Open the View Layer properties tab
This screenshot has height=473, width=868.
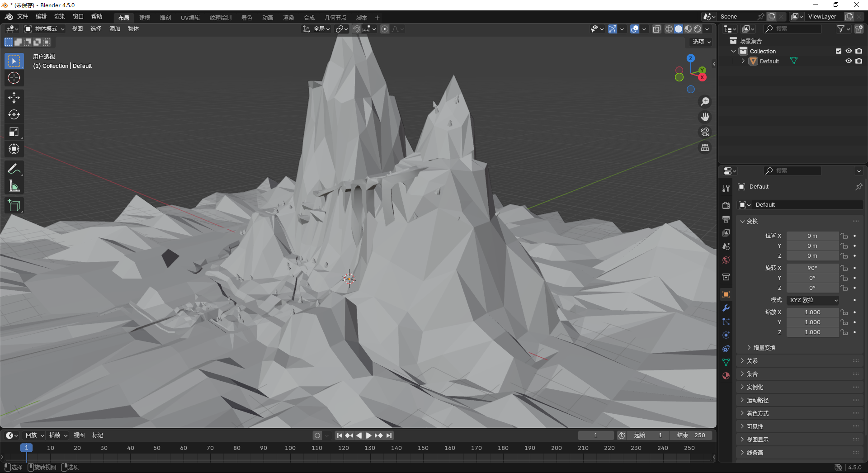[726, 232]
